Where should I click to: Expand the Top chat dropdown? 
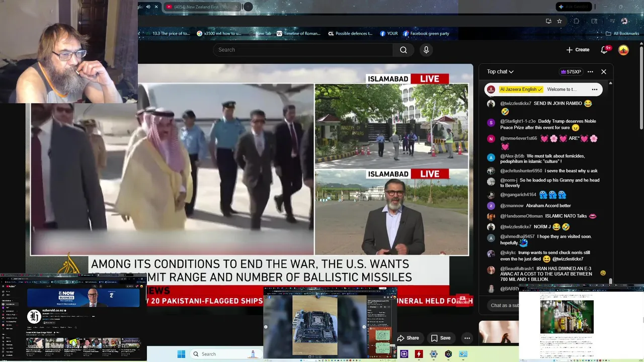pos(500,71)
